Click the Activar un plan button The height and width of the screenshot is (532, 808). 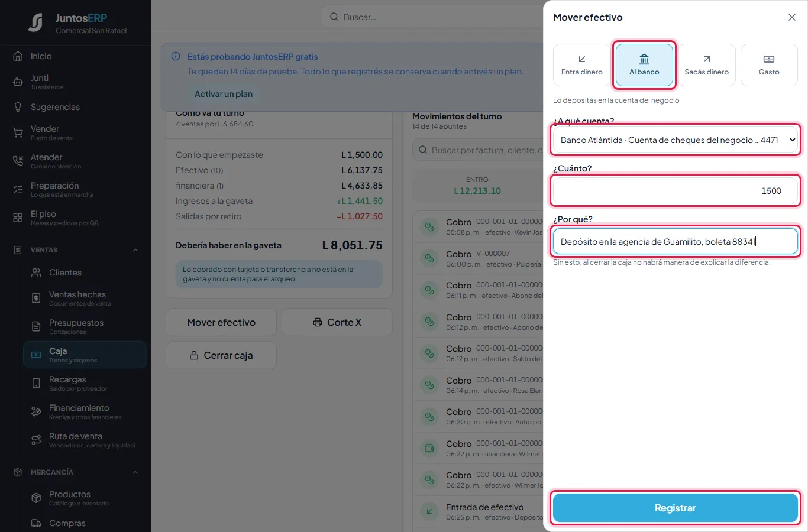coord(224,94)
